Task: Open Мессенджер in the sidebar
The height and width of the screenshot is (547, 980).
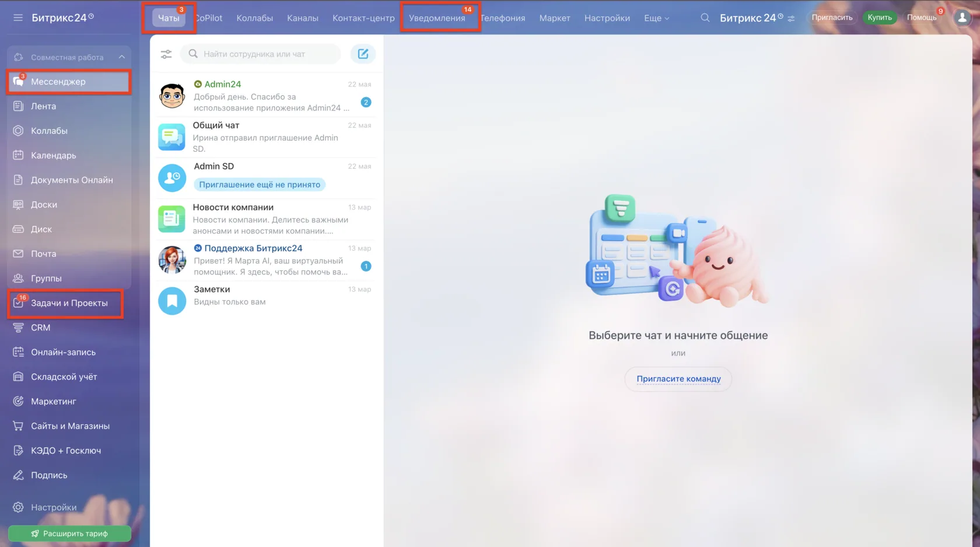Action: pyautogui.click(x=69, y=82)
